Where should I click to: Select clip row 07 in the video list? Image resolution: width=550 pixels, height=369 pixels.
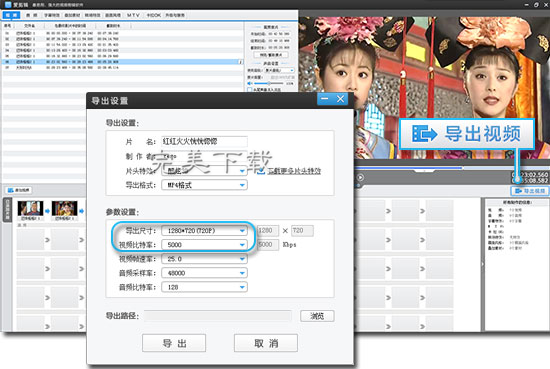121,67
